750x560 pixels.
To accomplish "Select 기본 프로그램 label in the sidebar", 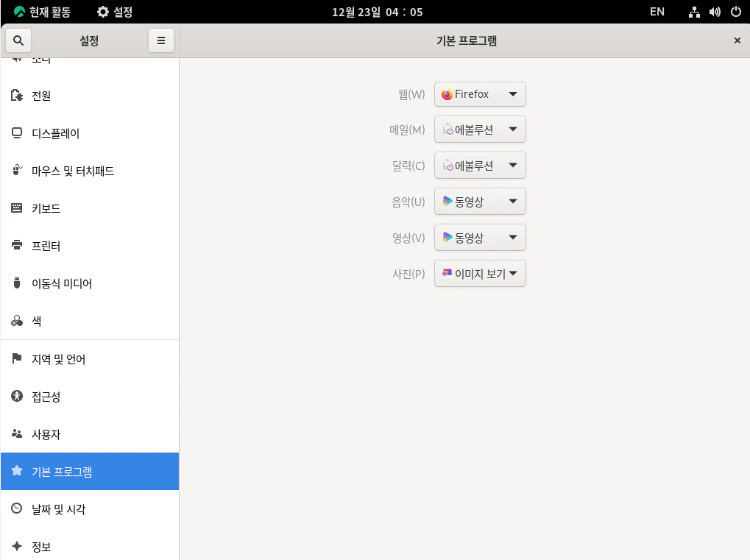I will [62, 472].
